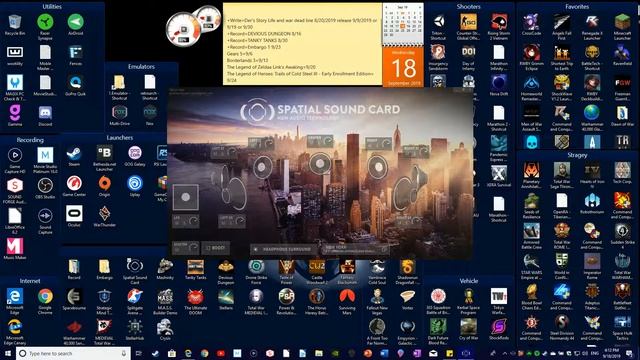Select the front right speaker icon
Screen dimensions: 640x360
pyautogui.click(x=378, y=167)
